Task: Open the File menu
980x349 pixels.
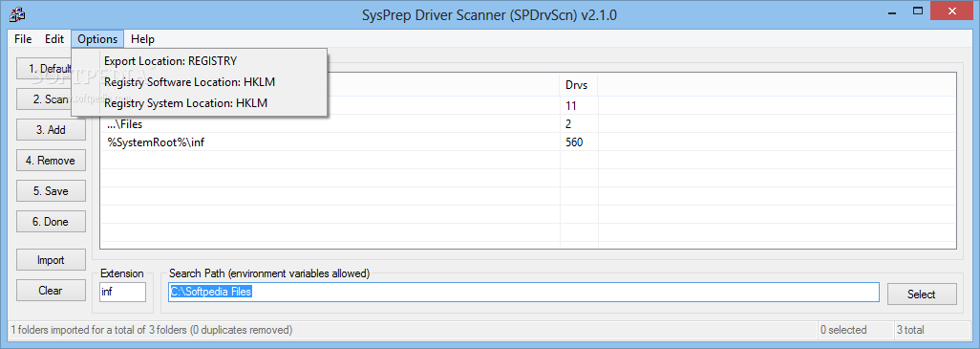Action: point(23,39)
